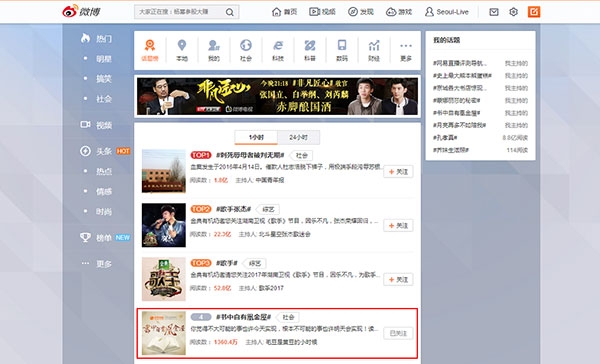Viewport: 600px width, 364px height.
Task: Expand the 更多 three-dots category menu
Action: pyautogui.click(x=406, y=46)
